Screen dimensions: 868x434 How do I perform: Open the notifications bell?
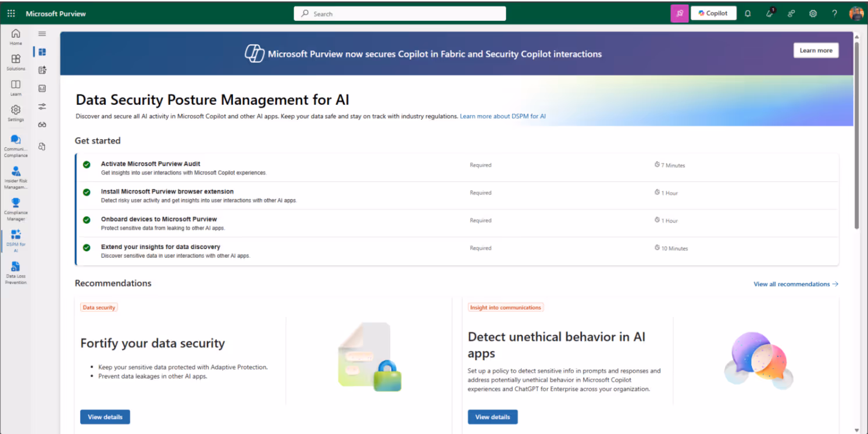pyautogui.click(x=748, y=13)
